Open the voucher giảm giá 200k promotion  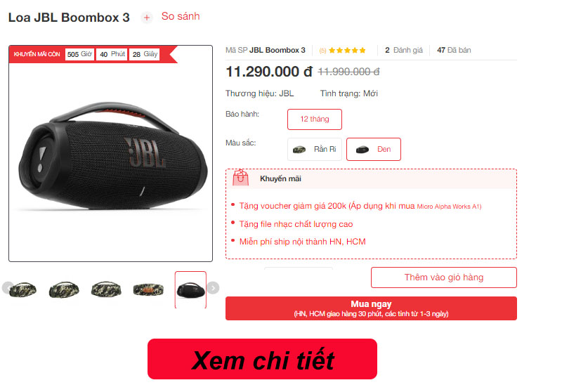[x=360, y=206]
